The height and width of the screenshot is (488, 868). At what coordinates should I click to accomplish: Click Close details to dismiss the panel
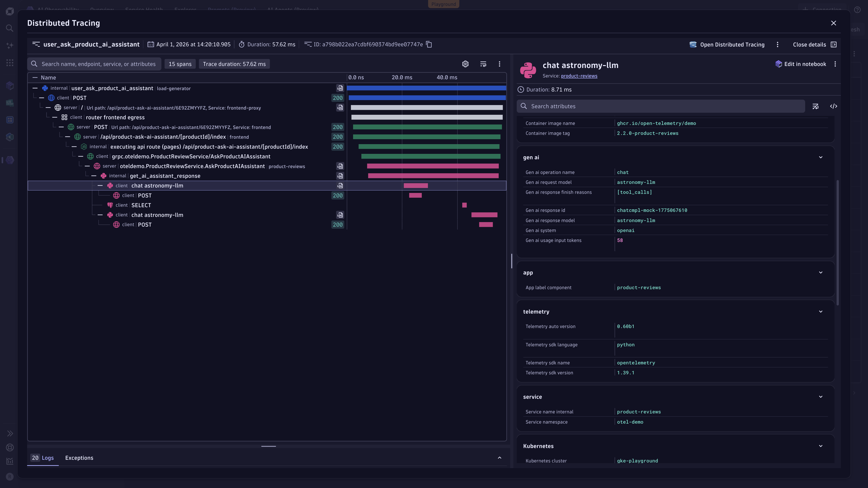pyautogui.click(x=809, y=44)
